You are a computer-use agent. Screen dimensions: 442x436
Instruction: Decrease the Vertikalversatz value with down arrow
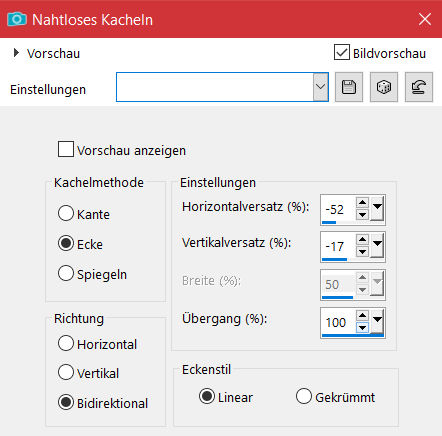click(x=362, y=252)
